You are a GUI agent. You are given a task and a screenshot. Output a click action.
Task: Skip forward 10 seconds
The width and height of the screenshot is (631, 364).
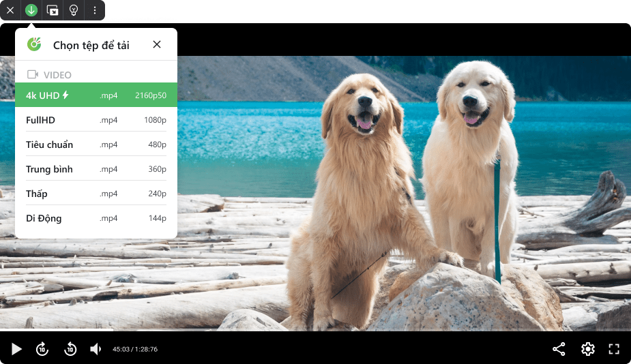tap(42, 349)
